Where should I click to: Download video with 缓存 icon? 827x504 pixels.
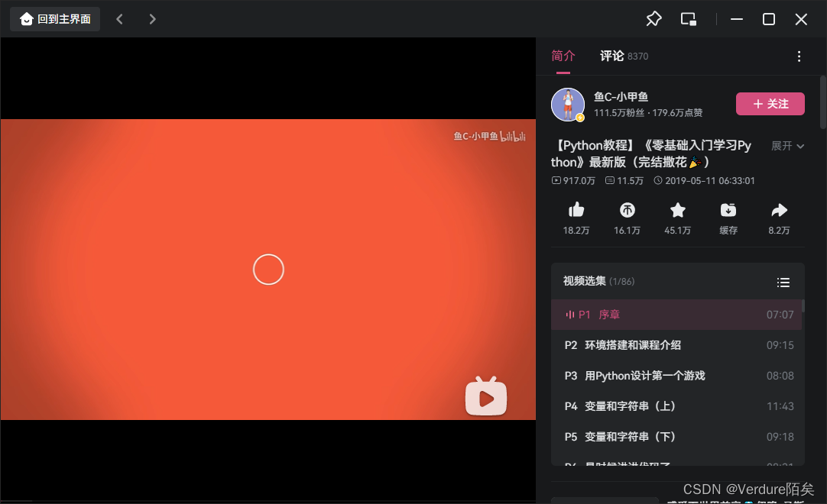tap(728, 210)
